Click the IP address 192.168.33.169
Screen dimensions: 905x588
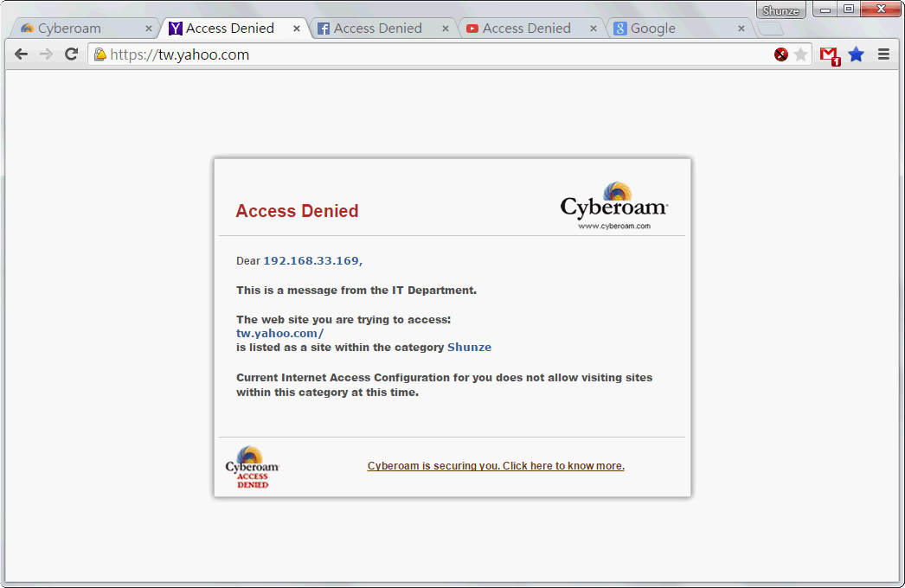pyautogui.click(x=311, y=261)
